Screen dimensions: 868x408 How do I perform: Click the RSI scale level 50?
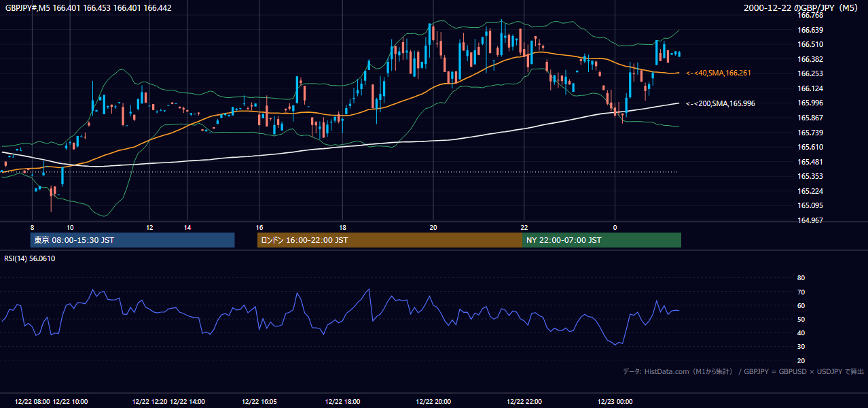[801, 319]
